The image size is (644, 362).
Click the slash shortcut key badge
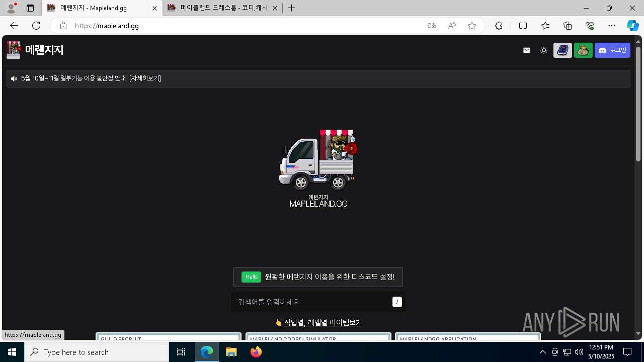tap(397, 302)
